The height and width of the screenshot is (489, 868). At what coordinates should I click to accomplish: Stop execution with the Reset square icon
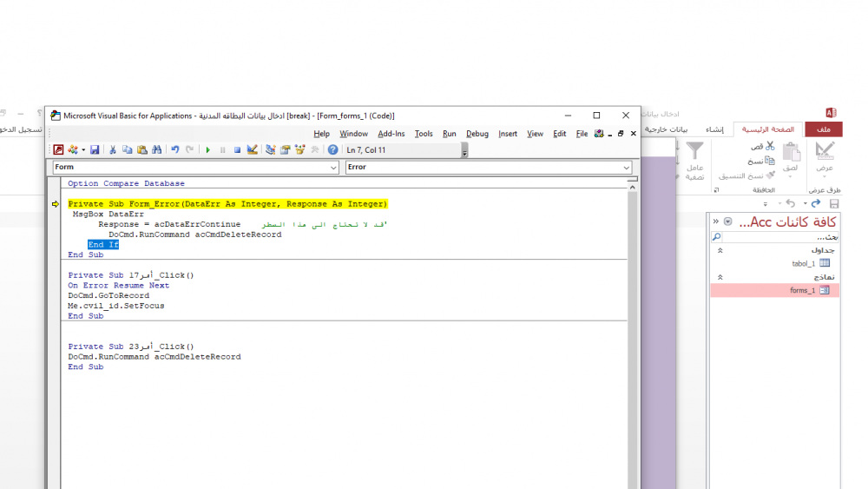pyautogui.click(x=237, y=149)
